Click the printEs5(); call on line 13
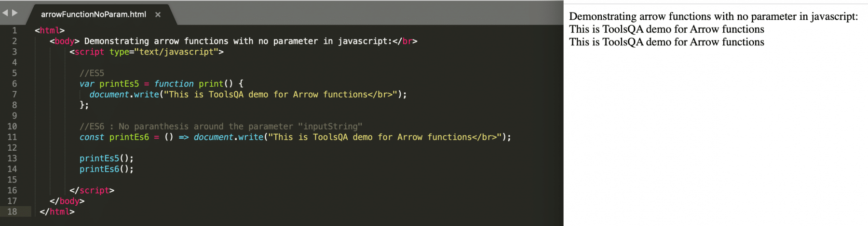This screenshot has width=868, height=226. pyautogui.click(x=107, y=158)
